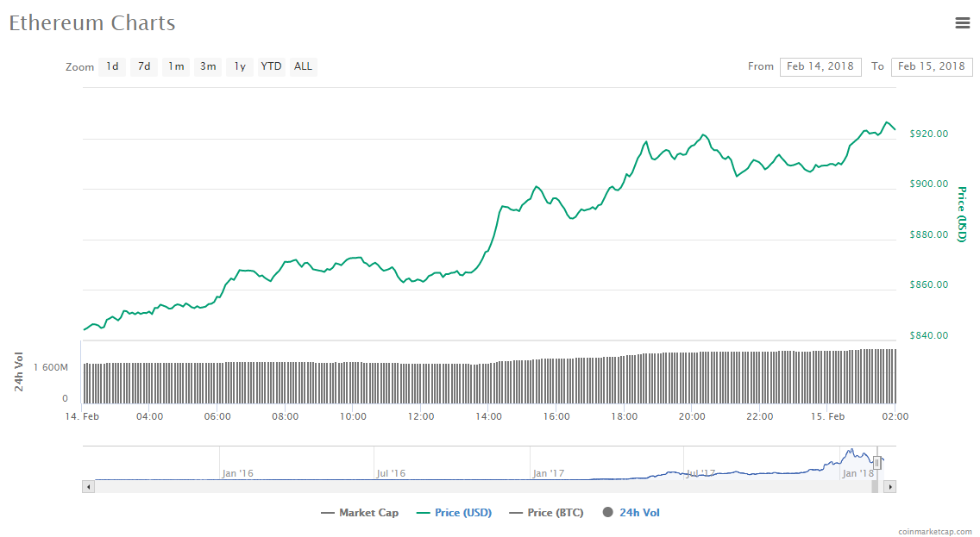Open the From date picker
Screen dimensions: 980x537
pos(820,66)
